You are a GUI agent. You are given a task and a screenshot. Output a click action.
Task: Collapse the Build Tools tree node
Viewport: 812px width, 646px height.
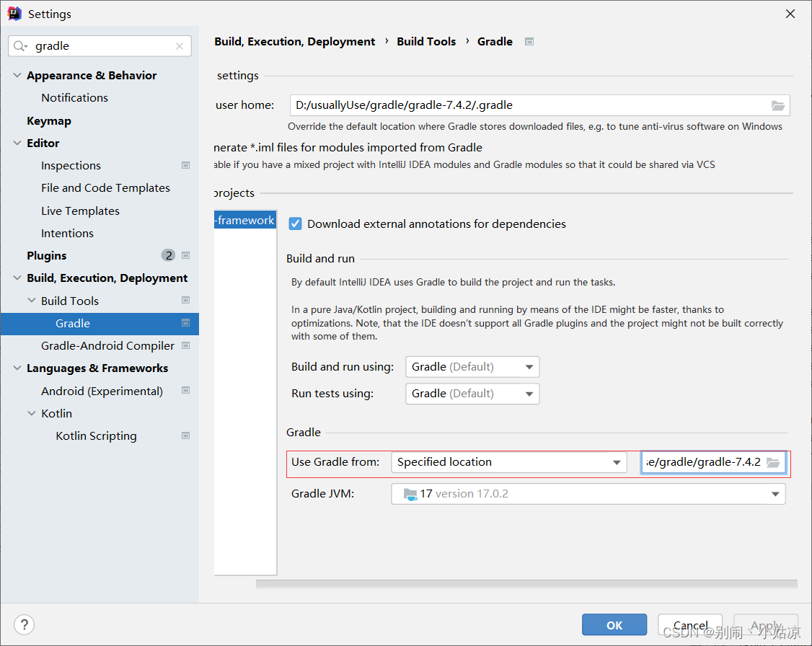[x=32, y=301]
